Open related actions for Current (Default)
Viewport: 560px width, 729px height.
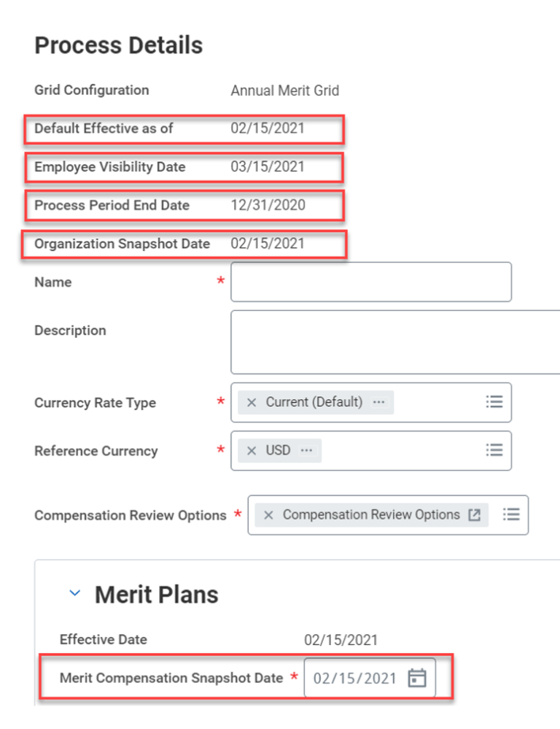click(x=378, y=402)
